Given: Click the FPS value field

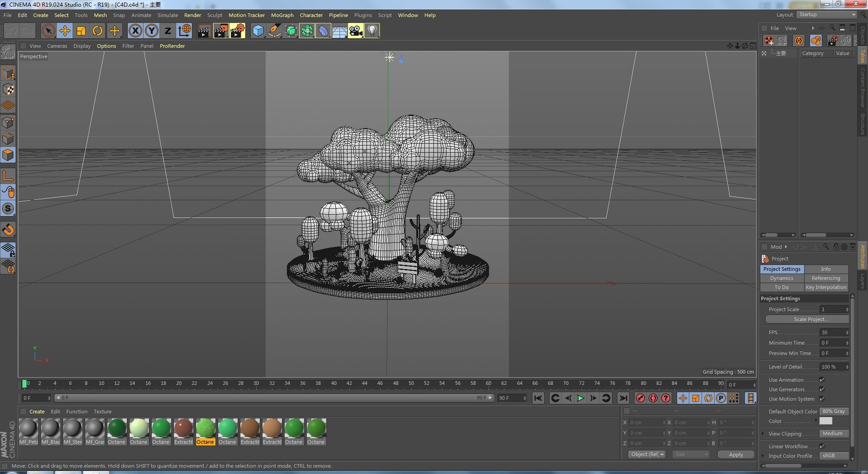Looking at the screenshot, I should [x=835, y=332].
